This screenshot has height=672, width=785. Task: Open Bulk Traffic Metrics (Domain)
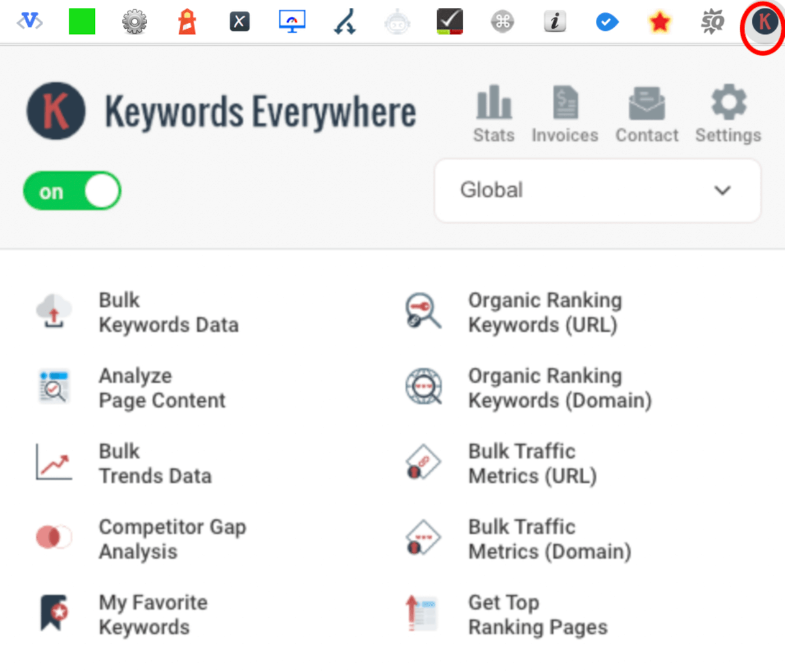pyautogui.click(x=549, y=539)
